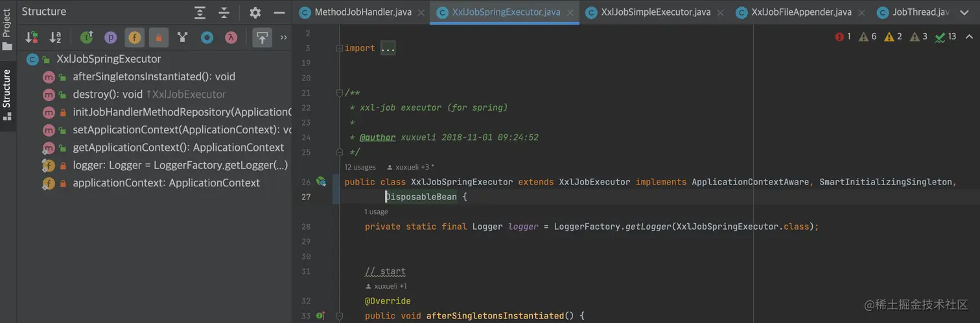Image resolution: width=980 pixels, height=323 pixels.
Task: Click the Spring bean gutter icon line 26
Action: pyautogui.click(x=321, y=182)
